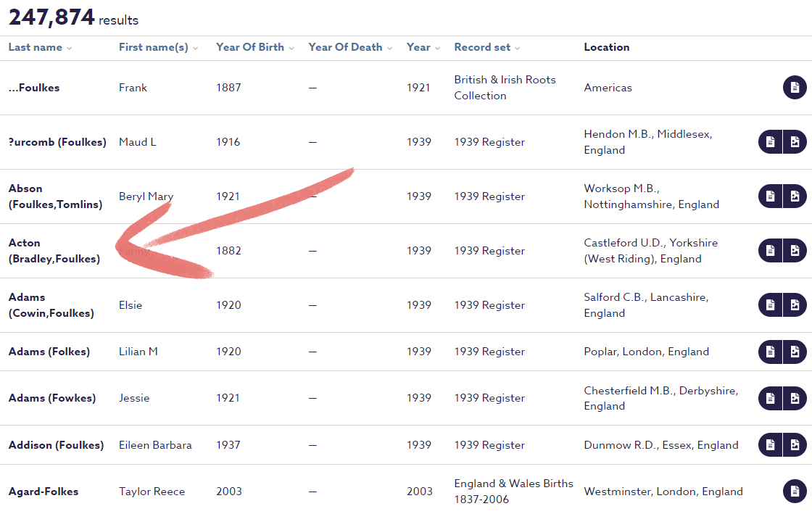
Task: Open image icon for Eileen Barbara record
Action: click(x=795, y=444)
